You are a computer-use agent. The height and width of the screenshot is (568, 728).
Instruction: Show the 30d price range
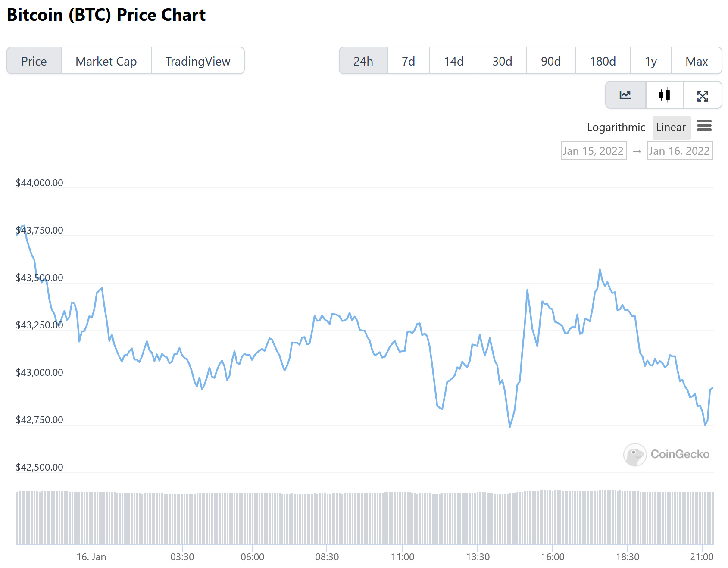coord(502,61)
